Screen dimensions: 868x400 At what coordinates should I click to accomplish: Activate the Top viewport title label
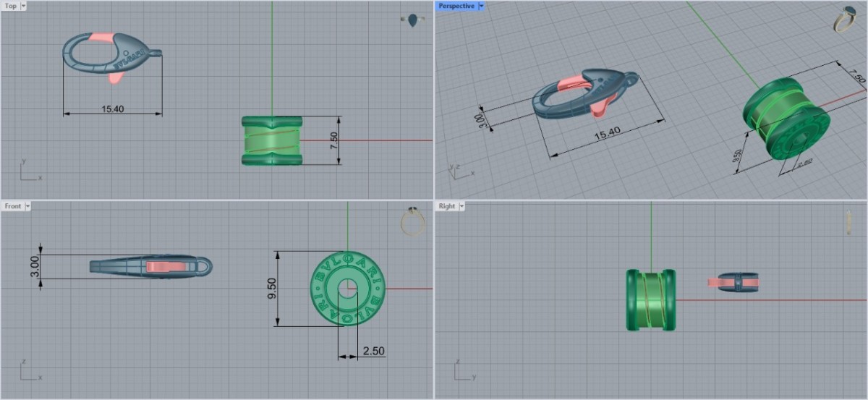pos(11,6)
